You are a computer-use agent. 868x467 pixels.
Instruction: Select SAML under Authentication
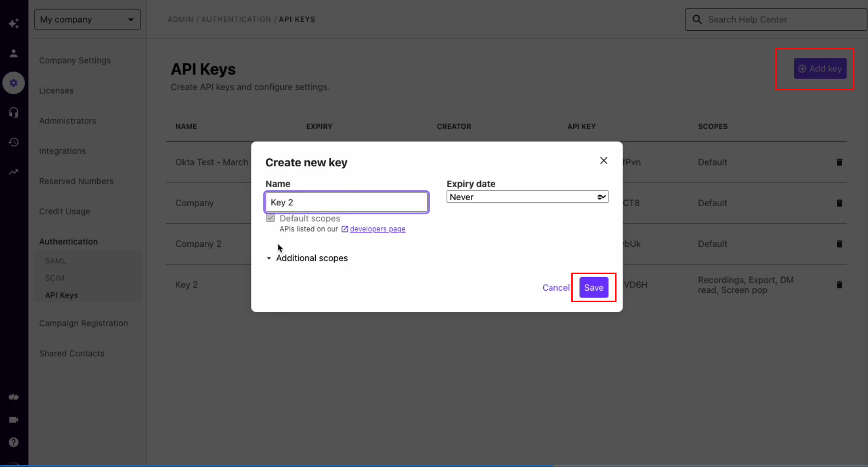pyautogui.click(x=56, y=261)
